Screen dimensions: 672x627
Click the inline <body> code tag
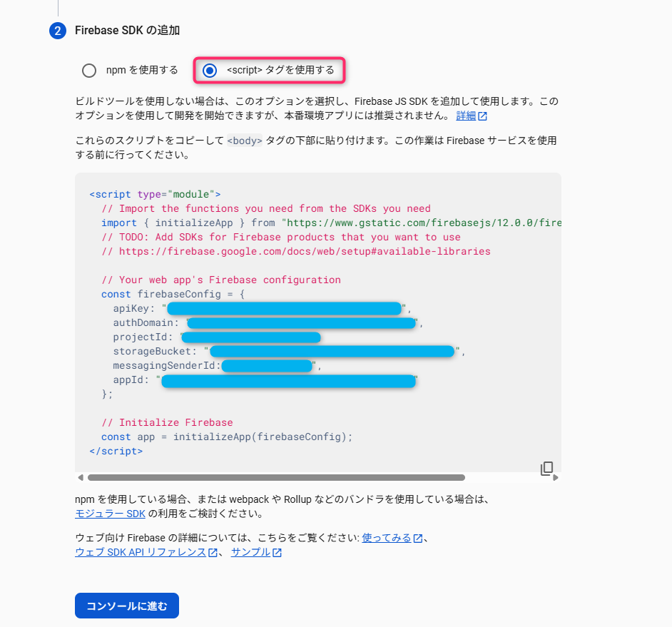244,141
